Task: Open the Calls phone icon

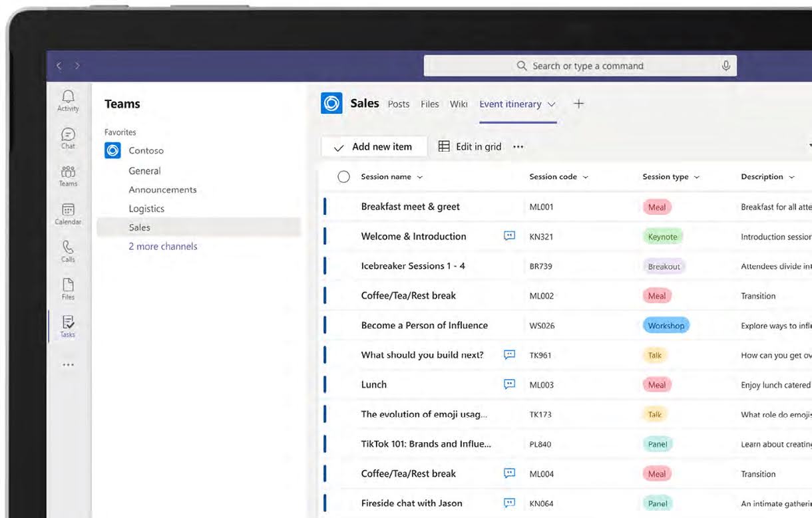Action: pos(68,247)
